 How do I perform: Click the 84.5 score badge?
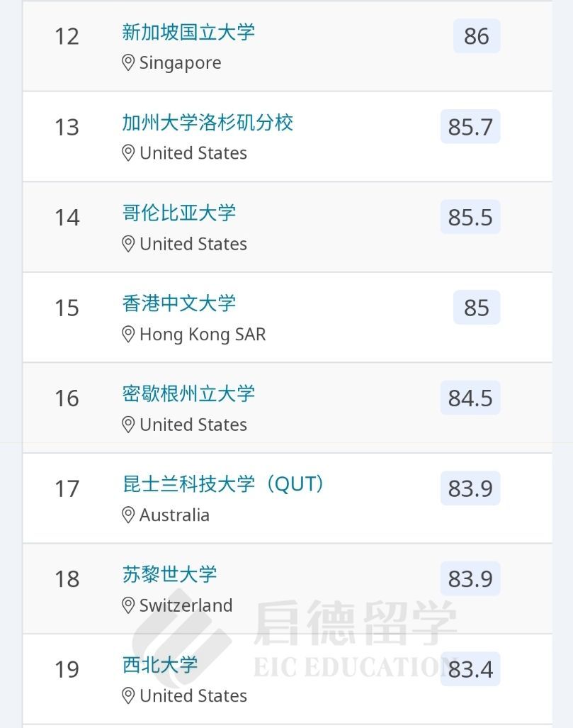tap(470, 398)
